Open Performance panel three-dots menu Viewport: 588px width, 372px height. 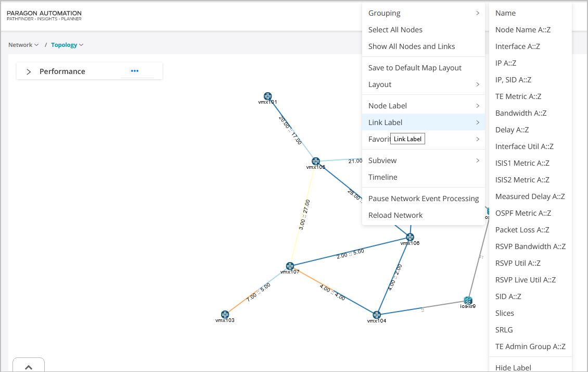tap(135, 71)
